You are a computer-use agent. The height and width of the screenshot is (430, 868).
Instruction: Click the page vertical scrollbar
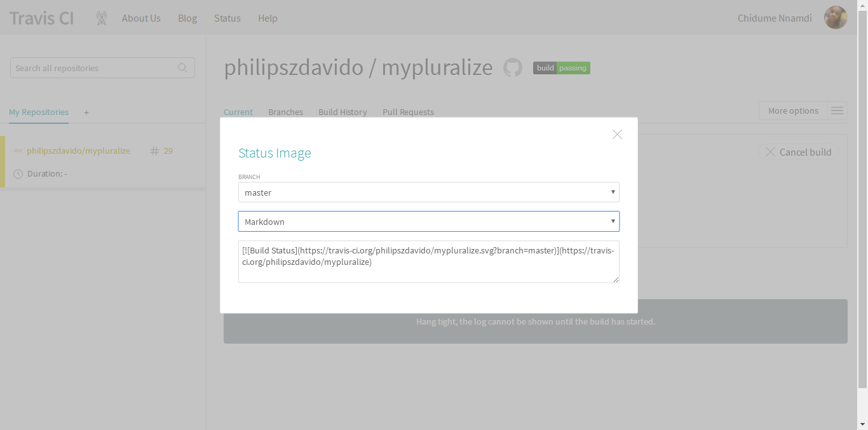pyautogui.click(x=863, y=199)
